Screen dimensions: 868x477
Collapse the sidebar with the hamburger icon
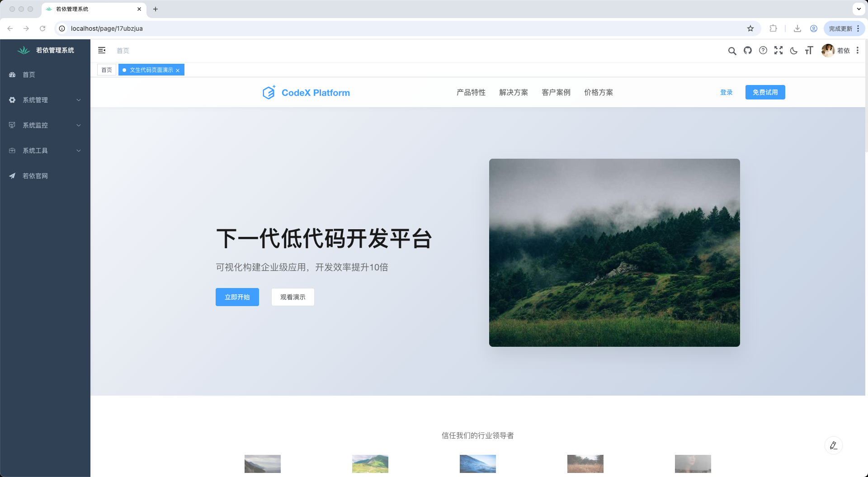[102, 50]
